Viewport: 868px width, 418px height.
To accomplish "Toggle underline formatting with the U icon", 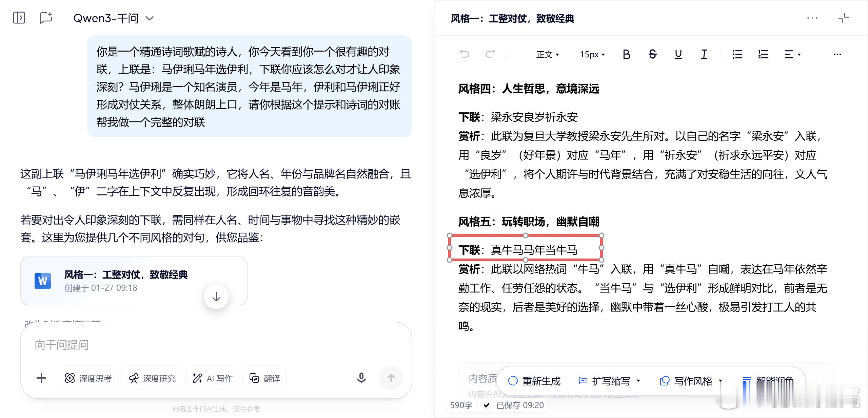I will click(678, 54).
